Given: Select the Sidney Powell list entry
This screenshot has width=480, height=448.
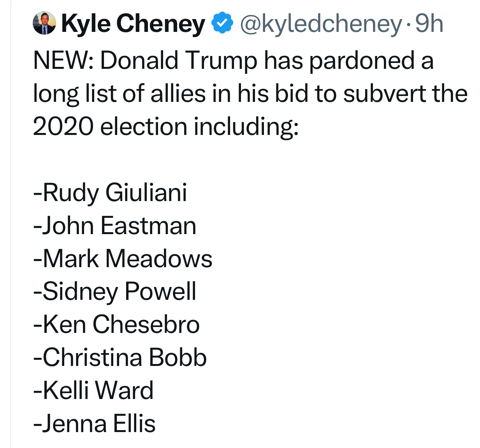Looking at the screenshot, I should [115, 291].
